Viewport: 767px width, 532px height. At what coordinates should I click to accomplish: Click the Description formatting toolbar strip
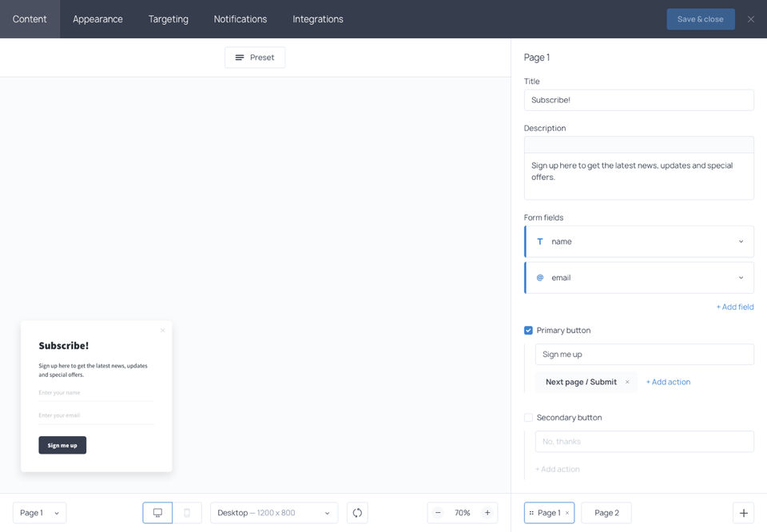point(639,145)
